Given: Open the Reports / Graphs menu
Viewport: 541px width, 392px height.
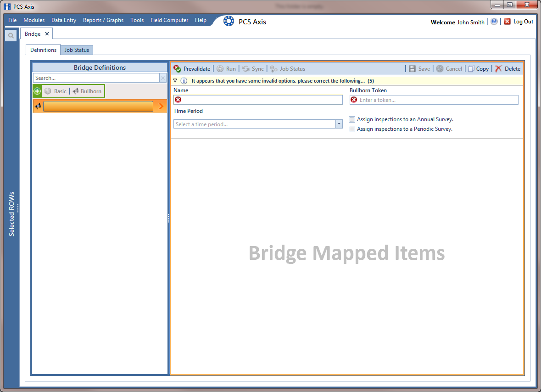Looking at the screenshot, I should tap(103, 20).
